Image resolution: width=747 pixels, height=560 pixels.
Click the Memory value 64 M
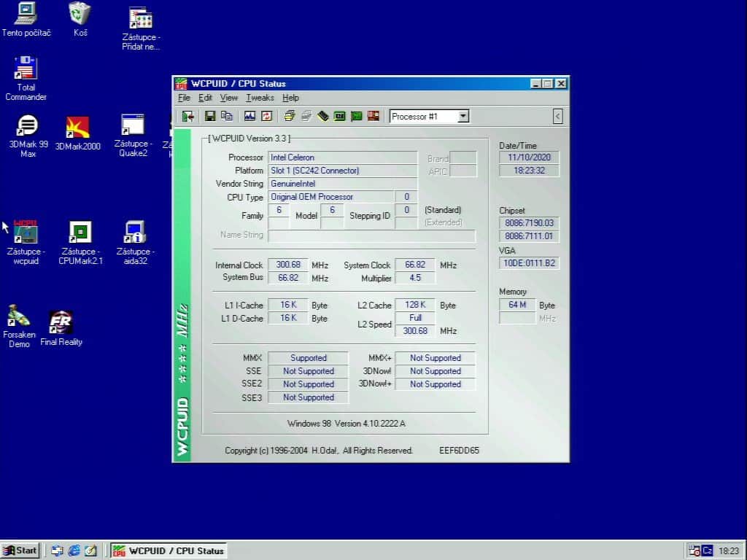coord(517,305)
